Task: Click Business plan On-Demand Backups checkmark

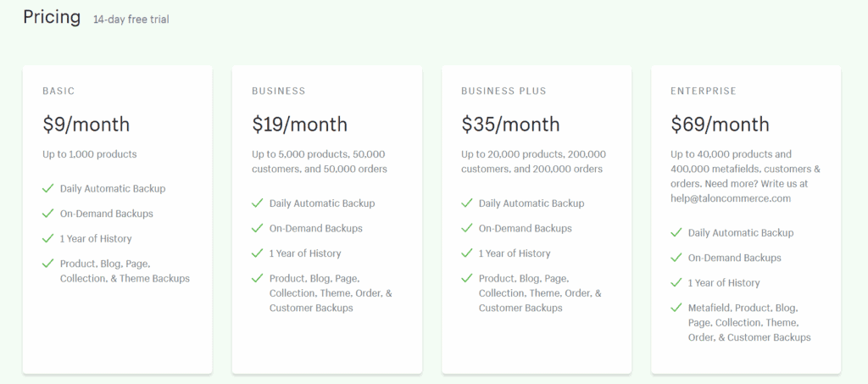Action: (257, 228)
